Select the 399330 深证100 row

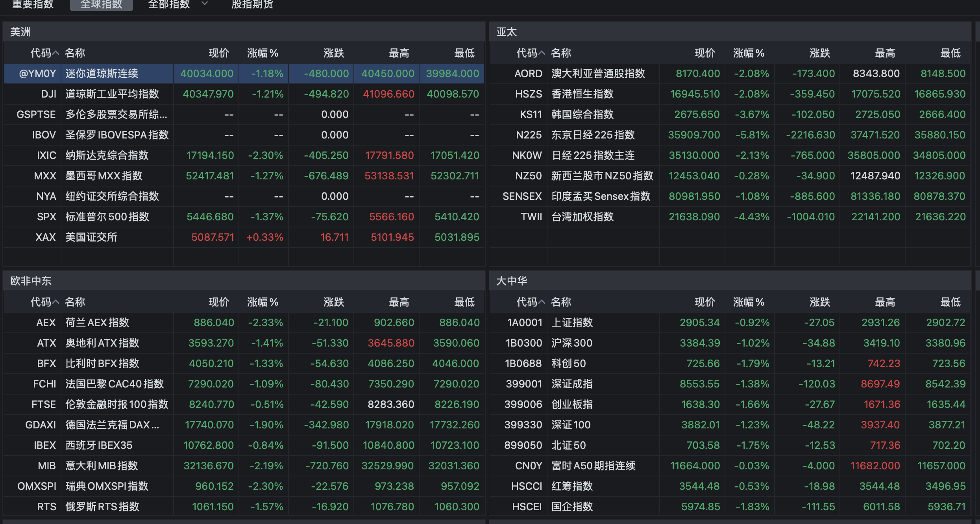pos(730,425)
